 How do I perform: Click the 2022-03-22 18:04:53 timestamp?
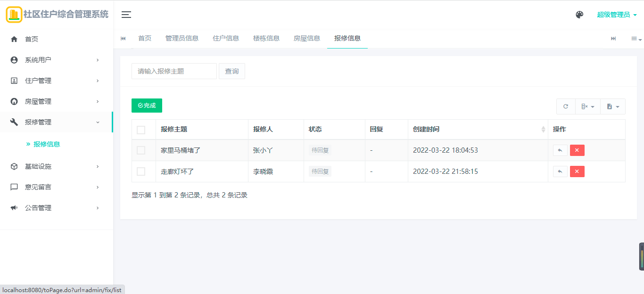point(446,150)
